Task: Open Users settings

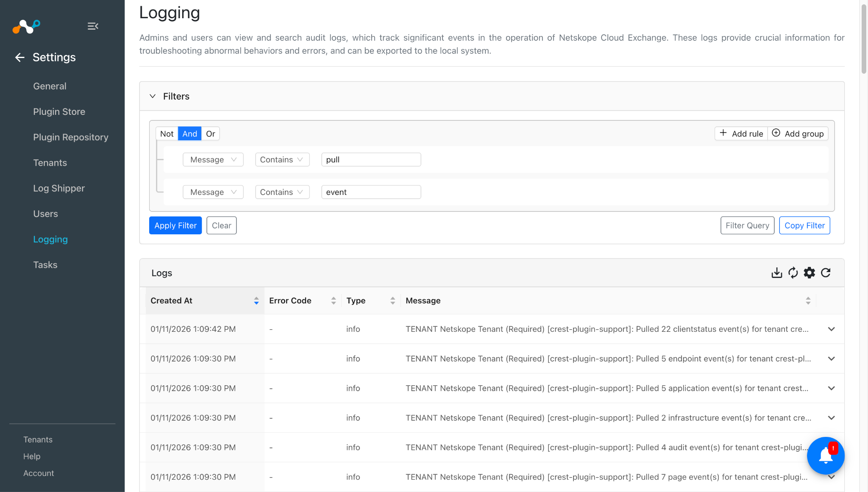Action: [x=45, y=214]
